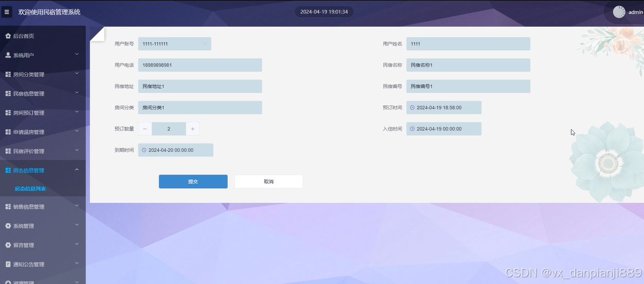Click the grid icon beside 房态信息管理

[8, 170]
